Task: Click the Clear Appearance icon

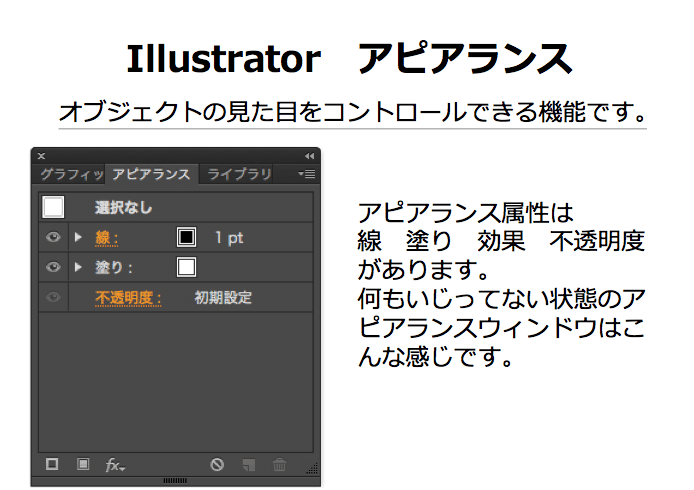Action: tap(217, 464)
